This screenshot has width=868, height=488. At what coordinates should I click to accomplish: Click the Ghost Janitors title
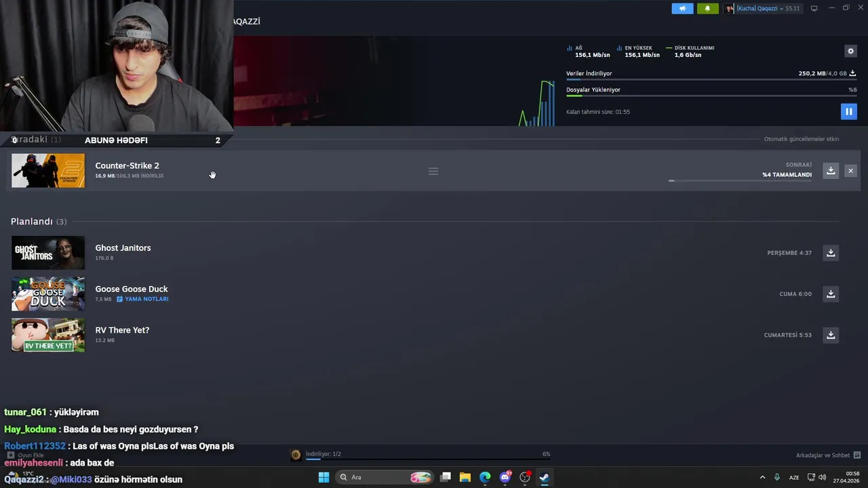(x=123, y=248)
